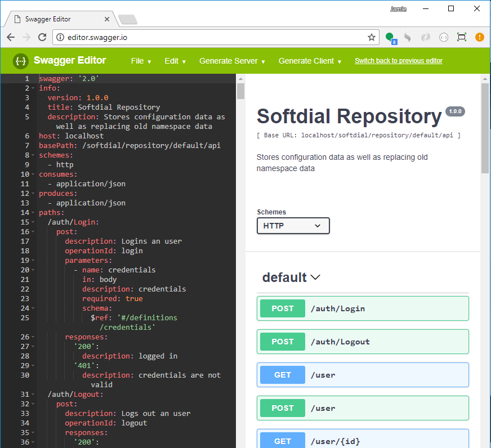Click the screen capture extension icon
The image size is (491, 448).
click(x=462, y=37)
